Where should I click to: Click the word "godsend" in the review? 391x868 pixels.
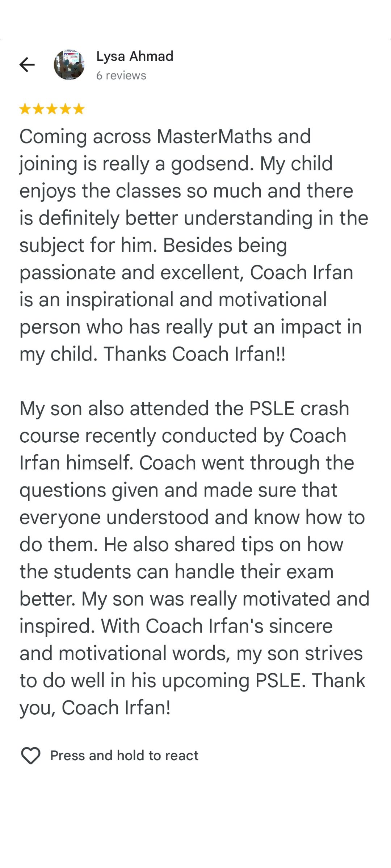(212, 164)
